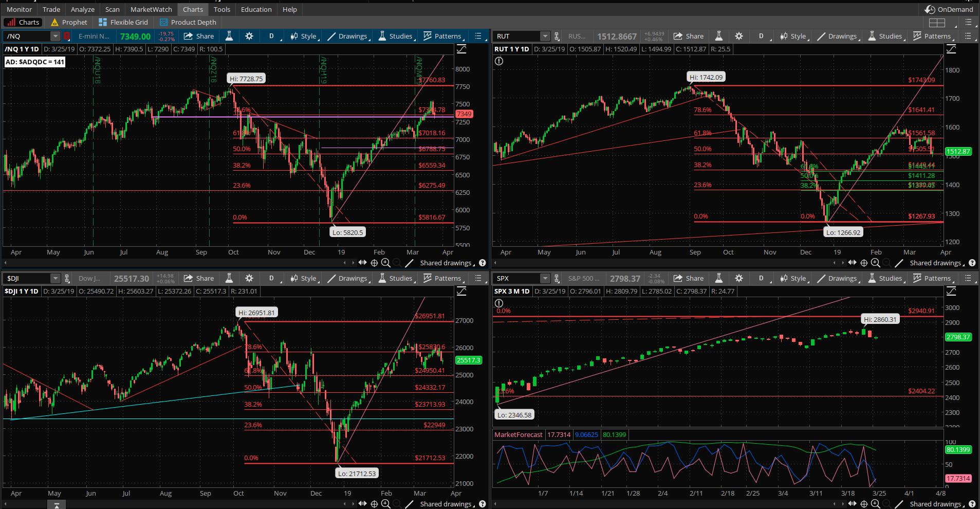Click zoom in magnifier under RUT chart

click(x=875, y=263)
